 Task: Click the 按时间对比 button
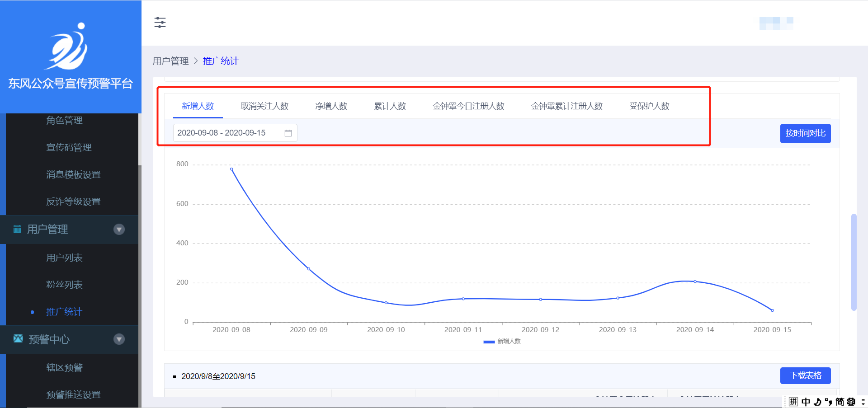(806, 133)
